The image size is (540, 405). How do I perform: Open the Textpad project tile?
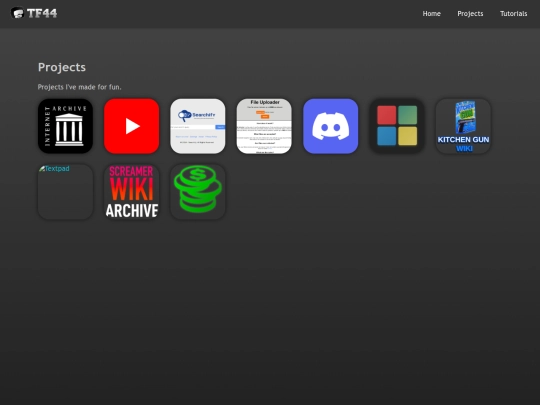point(65,191)
